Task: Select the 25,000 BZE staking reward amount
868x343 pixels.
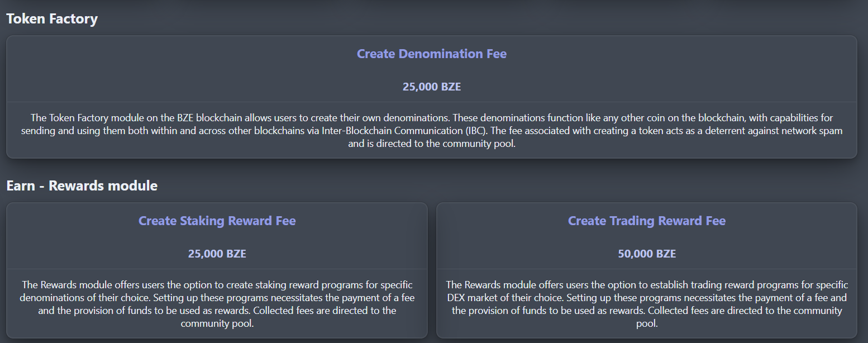Action: pyautogui.click(x=217, y=254)
